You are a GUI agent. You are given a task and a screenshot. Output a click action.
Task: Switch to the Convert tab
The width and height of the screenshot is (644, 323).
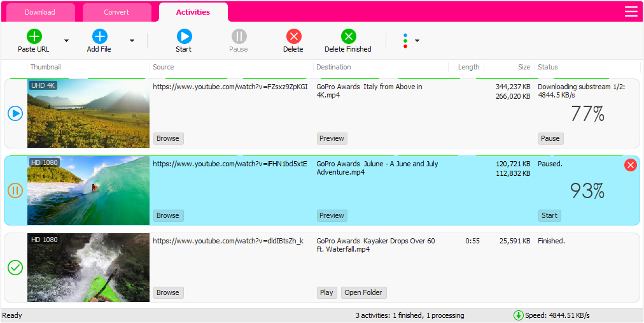point(116,12)
